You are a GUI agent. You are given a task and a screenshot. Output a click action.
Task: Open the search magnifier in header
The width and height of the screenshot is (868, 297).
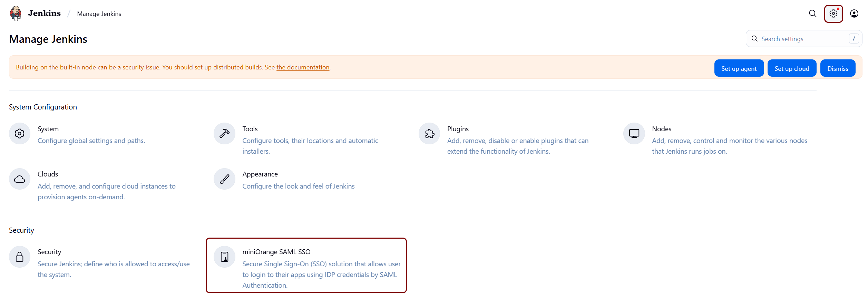812,13
